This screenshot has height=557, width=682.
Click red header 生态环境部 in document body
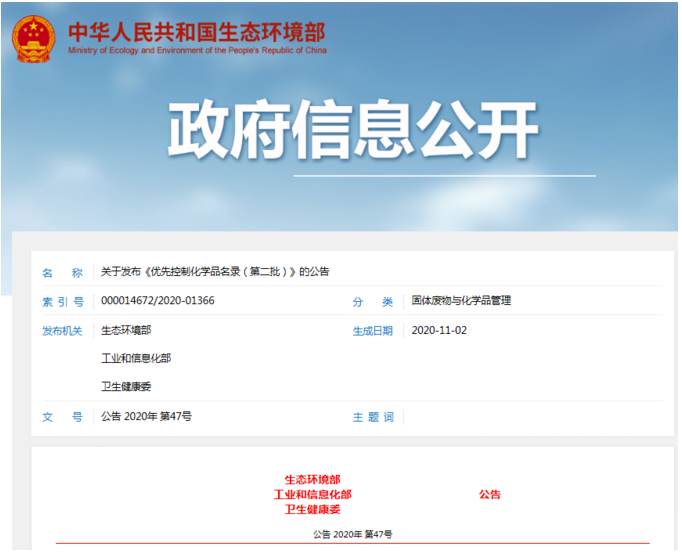(312, 480)
